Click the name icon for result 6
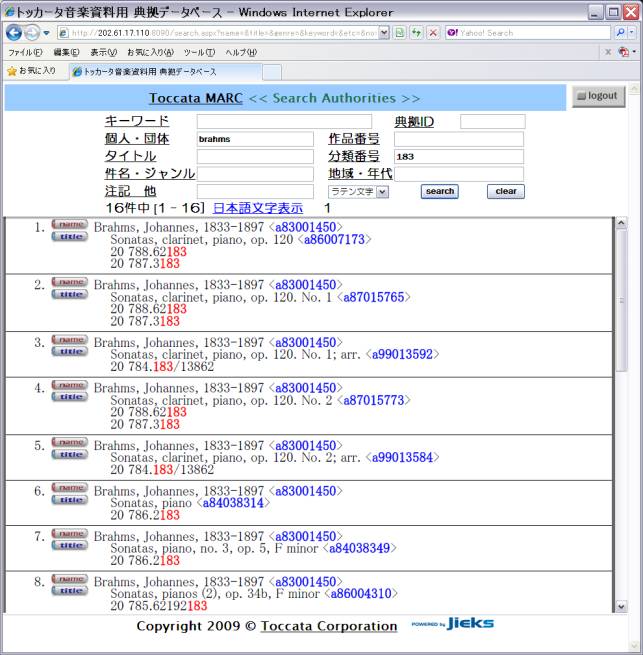This screenshot has height=655, width=643. 70,487
